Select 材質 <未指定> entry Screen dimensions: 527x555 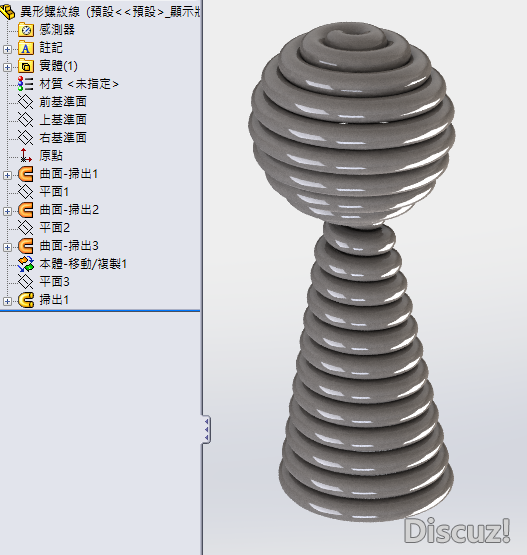pos(79,84)
